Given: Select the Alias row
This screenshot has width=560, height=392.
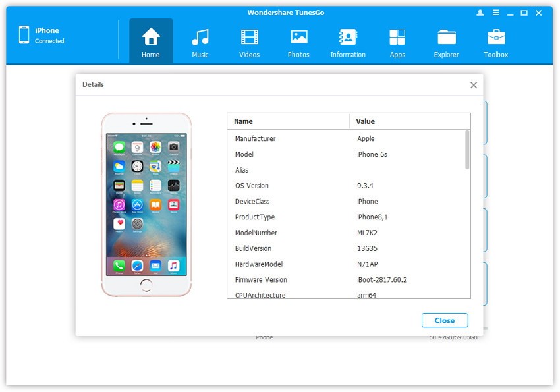Looking at the screenshot, I should point(346,170).
